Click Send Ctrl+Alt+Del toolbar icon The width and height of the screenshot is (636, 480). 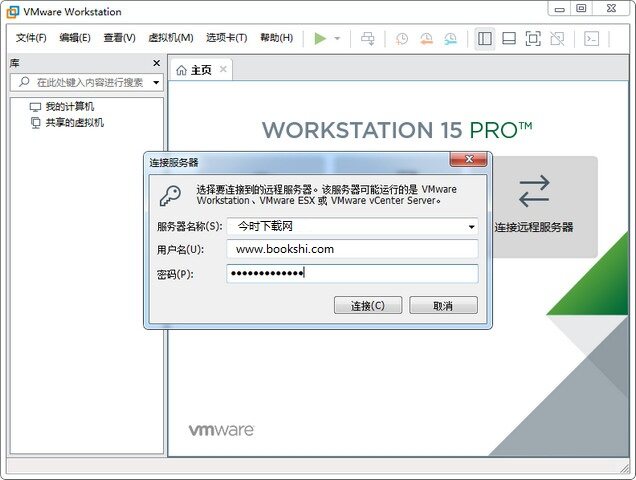[368, 39]
